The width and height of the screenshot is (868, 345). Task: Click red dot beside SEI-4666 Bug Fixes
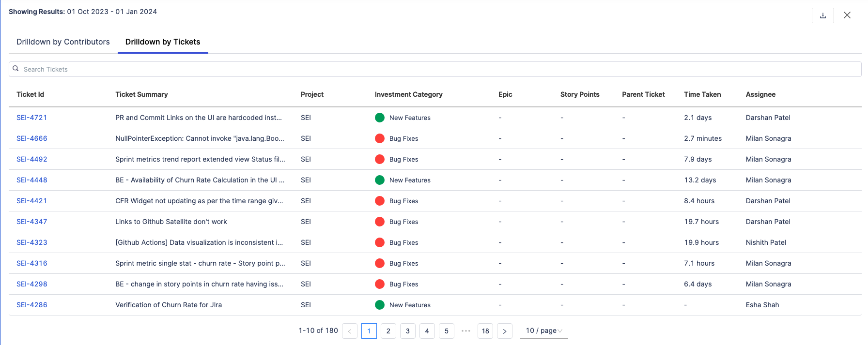click(x=380, y=138)
